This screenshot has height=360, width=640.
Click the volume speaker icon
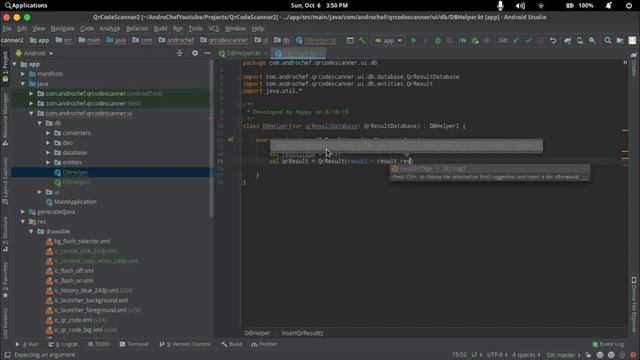coord(520,6)
